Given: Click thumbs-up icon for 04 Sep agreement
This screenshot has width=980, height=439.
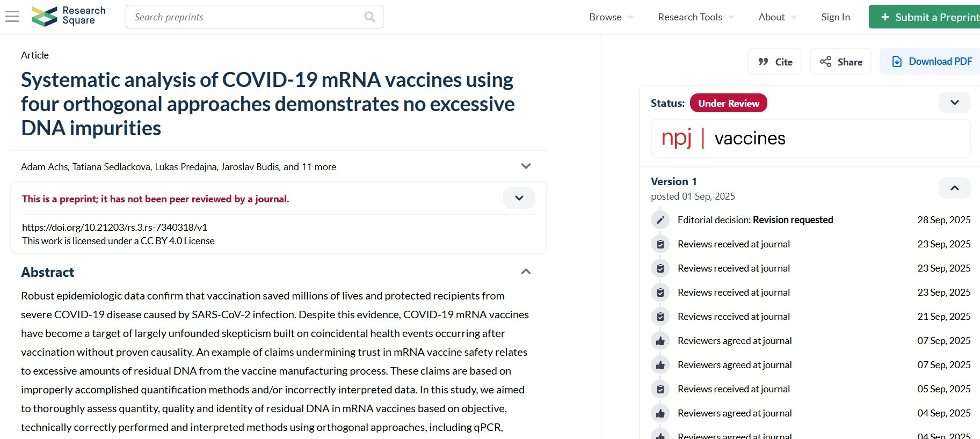Looking at the screenshot, I should [x=660, y=413].
